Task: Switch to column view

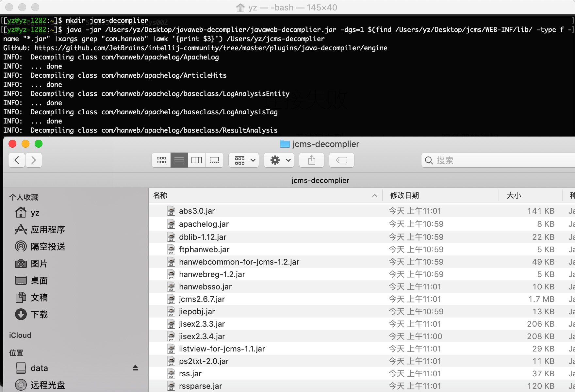Action: point(197,160)
